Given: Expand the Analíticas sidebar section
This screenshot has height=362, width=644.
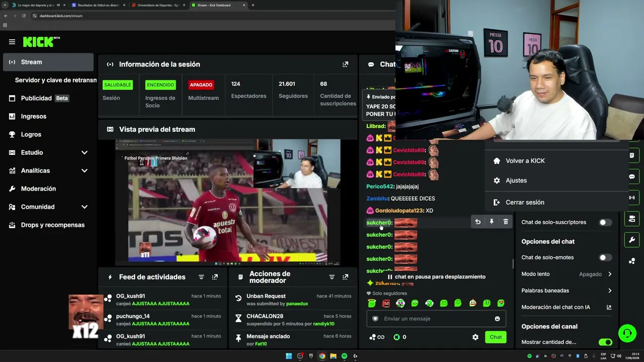Looking at the screenshot, I should tap(84, 170).
